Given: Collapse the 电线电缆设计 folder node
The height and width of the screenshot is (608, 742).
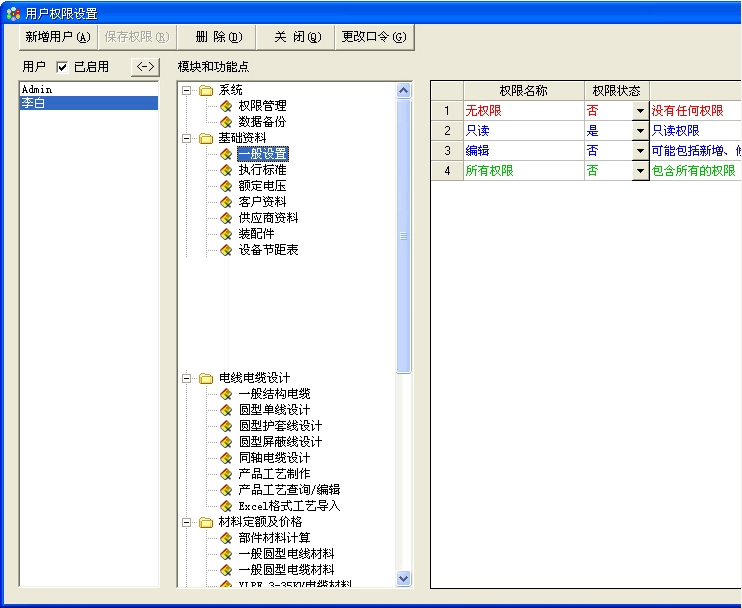Looking at the screenshot, I should click(187, 378).
